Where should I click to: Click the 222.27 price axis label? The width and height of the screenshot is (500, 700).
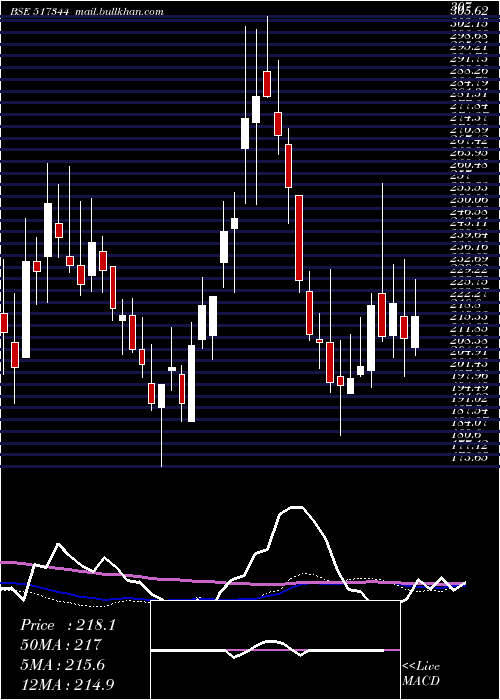469,294
